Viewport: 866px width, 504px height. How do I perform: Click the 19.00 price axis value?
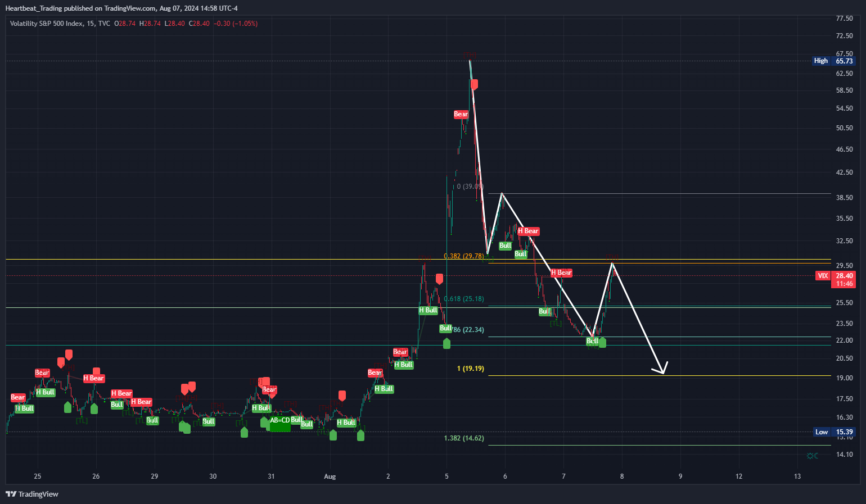[x=844, y=378]
